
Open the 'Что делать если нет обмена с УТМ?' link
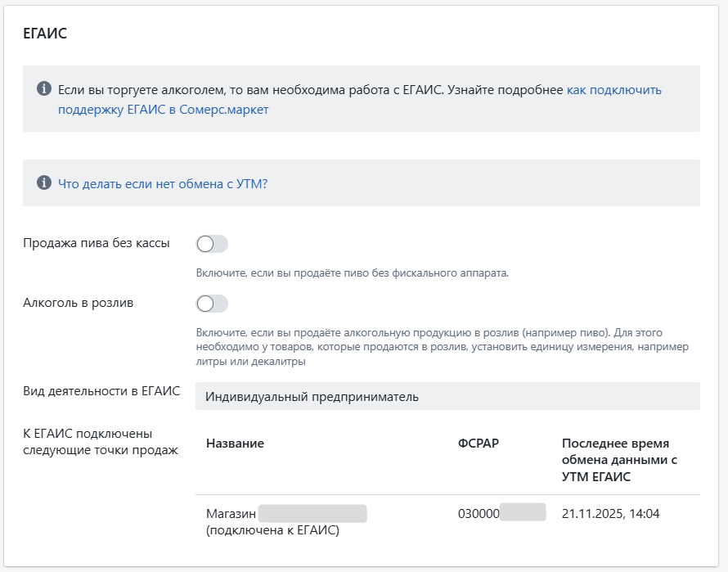163,183
